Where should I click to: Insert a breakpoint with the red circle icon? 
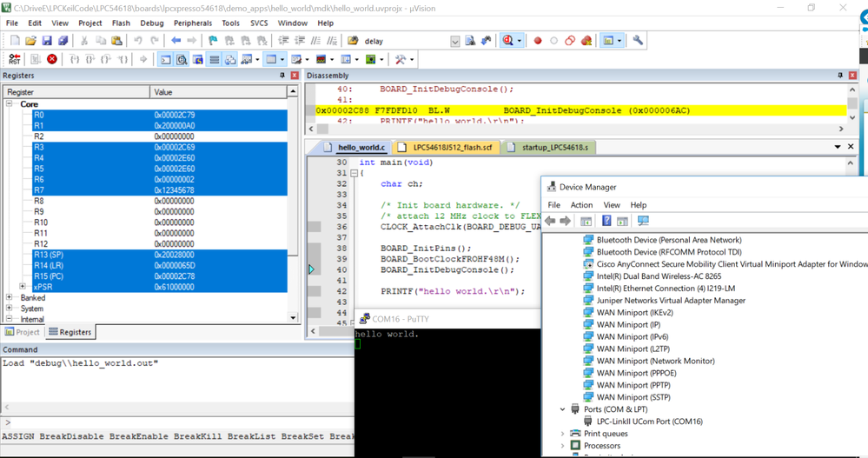tap(538, 41)
